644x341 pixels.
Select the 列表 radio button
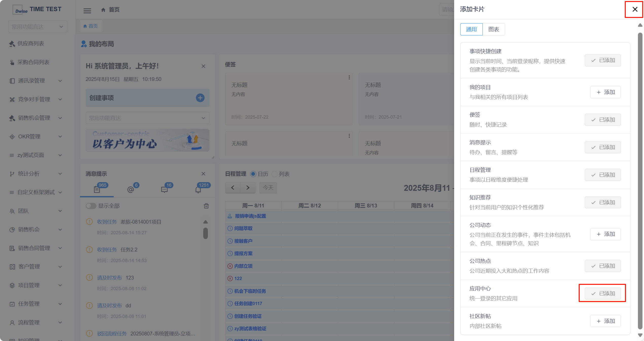(274, 174)
